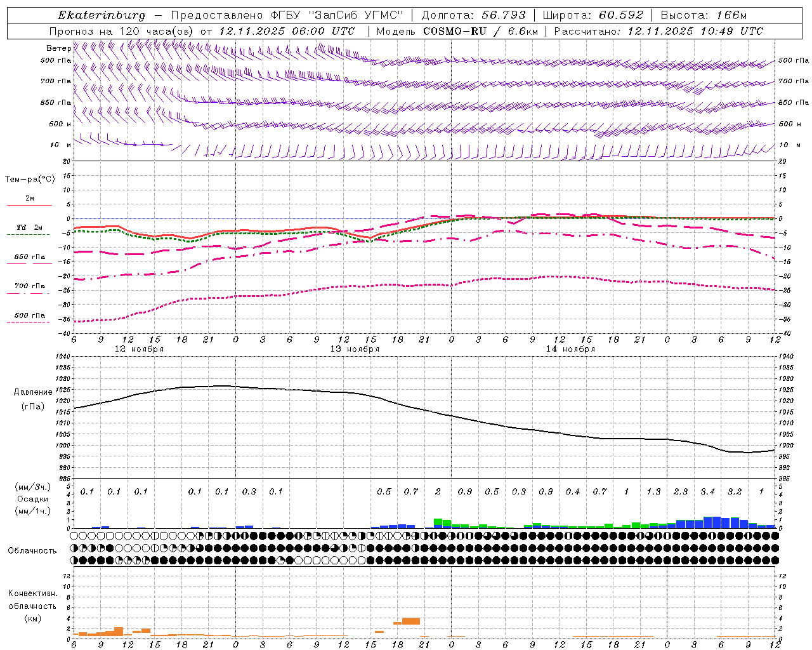Select the "12 ноября" date label
812x650 pixels.
pos(139,349)
